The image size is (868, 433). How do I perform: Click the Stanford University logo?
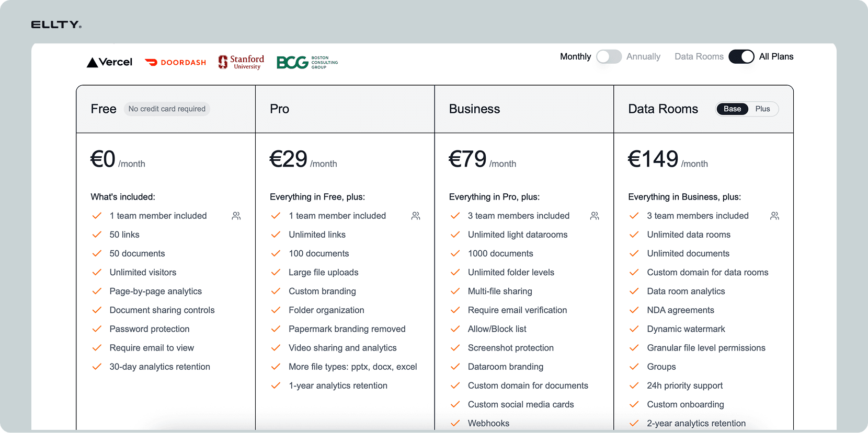coord(241,62)
